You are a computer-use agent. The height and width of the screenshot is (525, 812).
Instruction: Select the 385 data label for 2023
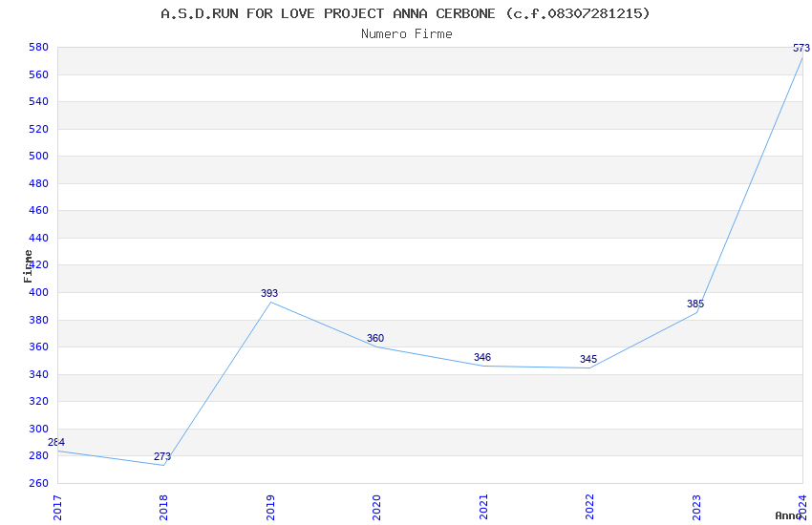[x=694, y=304]
